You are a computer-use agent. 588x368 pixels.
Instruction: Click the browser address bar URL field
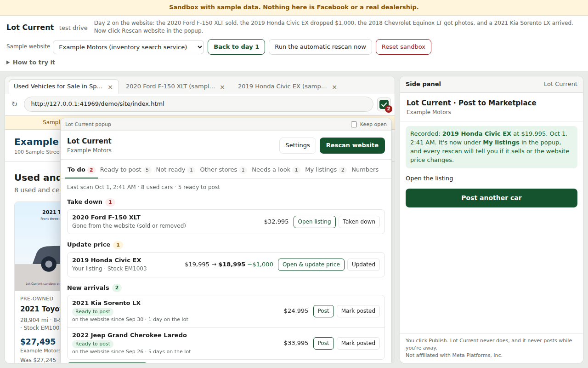198,104
